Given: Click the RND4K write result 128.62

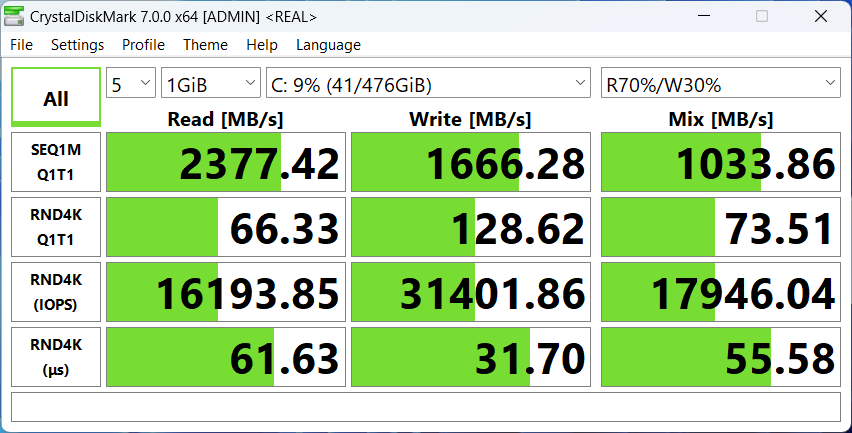Looking at the screenshot, I should pyautogui.click(x=471, y=227).
